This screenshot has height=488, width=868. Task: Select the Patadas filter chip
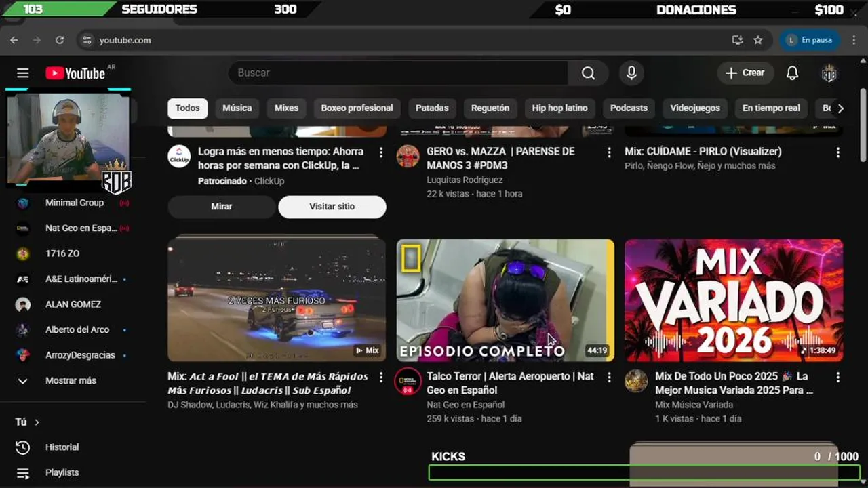432,108
